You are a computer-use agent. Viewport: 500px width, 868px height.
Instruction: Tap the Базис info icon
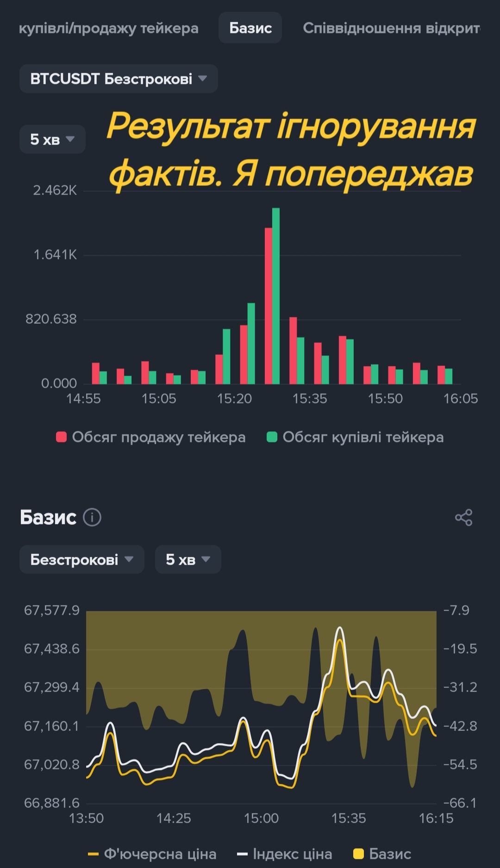pos(92,517)
